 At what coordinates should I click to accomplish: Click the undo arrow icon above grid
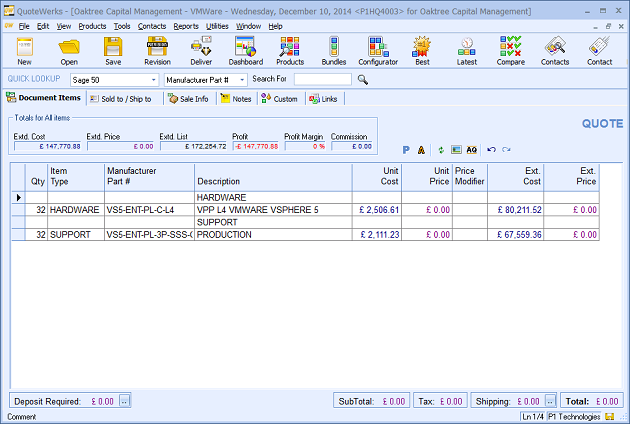(x=491, y=149)
